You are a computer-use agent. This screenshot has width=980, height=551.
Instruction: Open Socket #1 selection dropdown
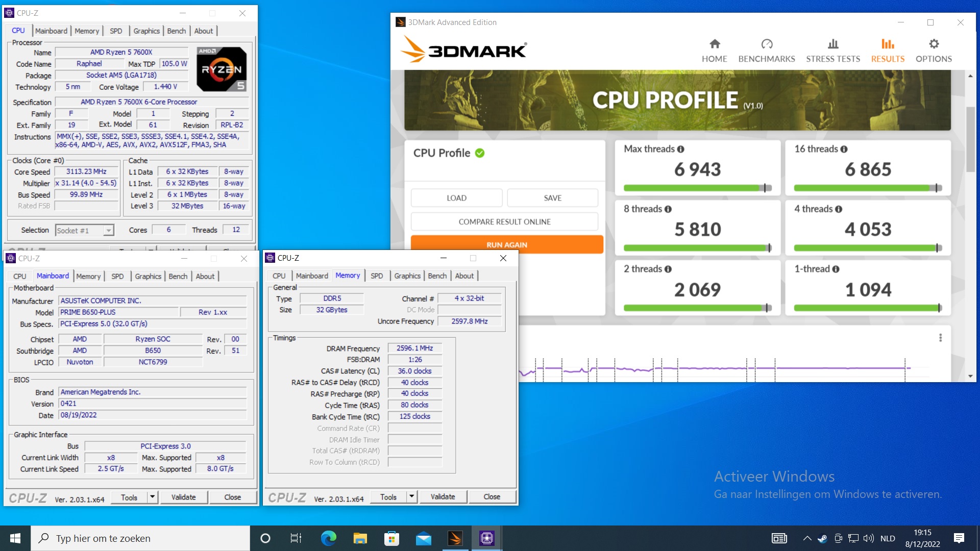pyautogui.click(x=85, y=231)
